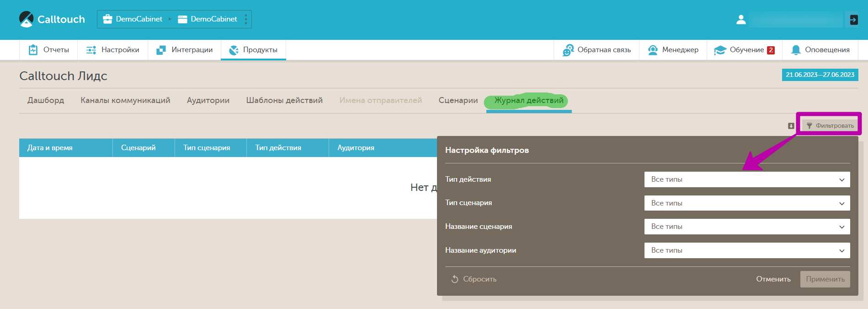Open the Настройки menu

point(112,50)
